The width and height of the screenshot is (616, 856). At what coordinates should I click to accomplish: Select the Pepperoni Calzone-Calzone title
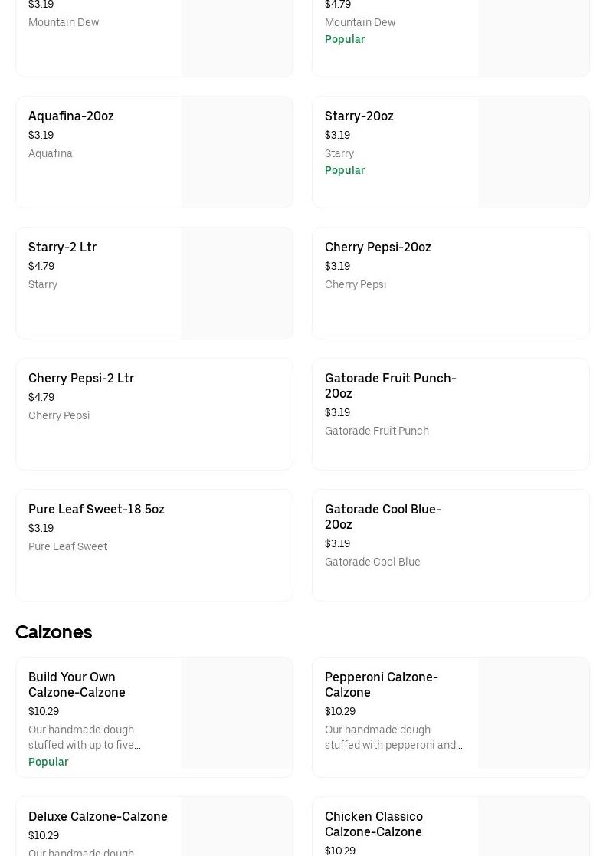coord(381,684)
